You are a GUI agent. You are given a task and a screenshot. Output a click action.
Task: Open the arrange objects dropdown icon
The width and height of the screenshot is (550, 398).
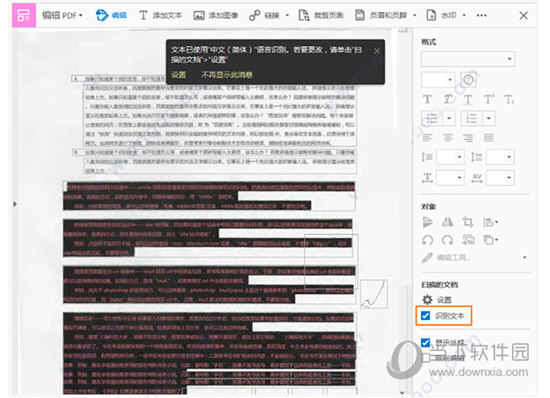click(x=490, y=240)
